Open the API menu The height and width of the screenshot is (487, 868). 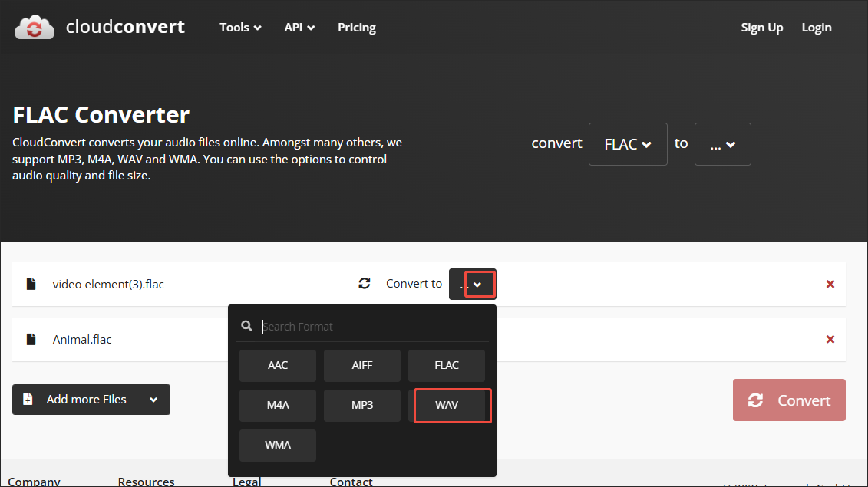(x=299, y=27)
